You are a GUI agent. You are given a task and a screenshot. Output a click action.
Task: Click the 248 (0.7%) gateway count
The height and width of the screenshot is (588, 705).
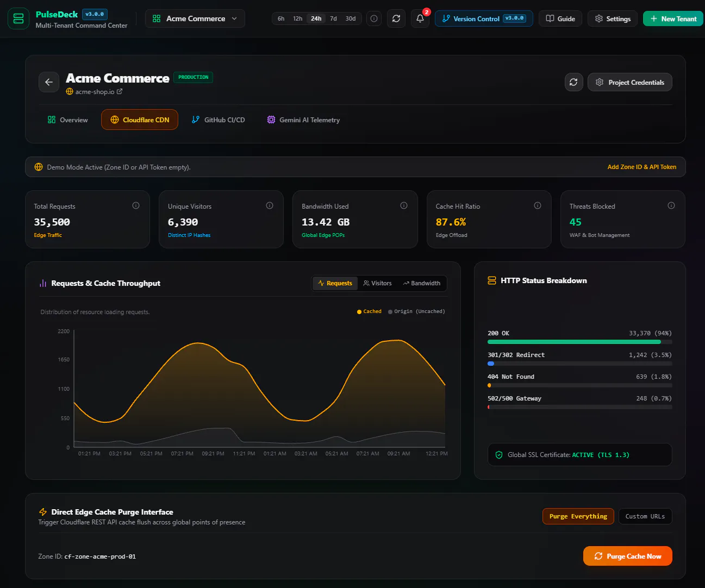(654, 398)
